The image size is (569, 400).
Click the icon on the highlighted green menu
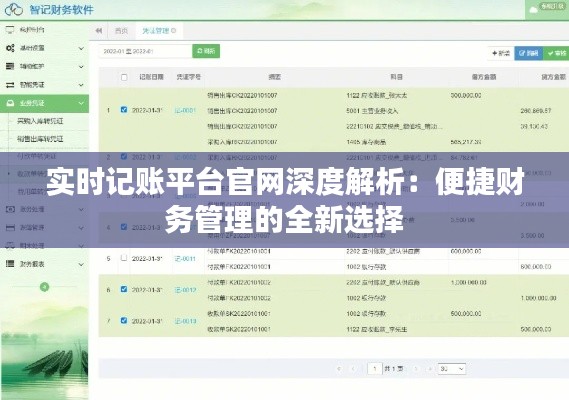click(x=10, y=103)
